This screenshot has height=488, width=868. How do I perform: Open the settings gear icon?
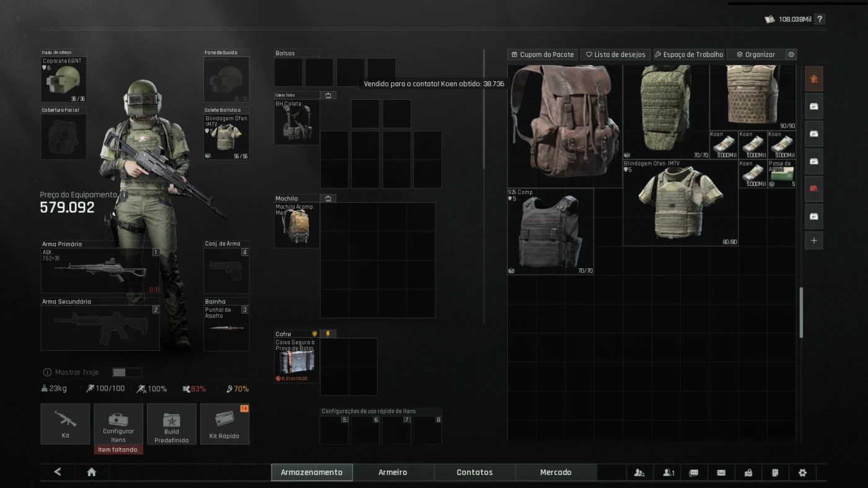click(x=802, y=472)
